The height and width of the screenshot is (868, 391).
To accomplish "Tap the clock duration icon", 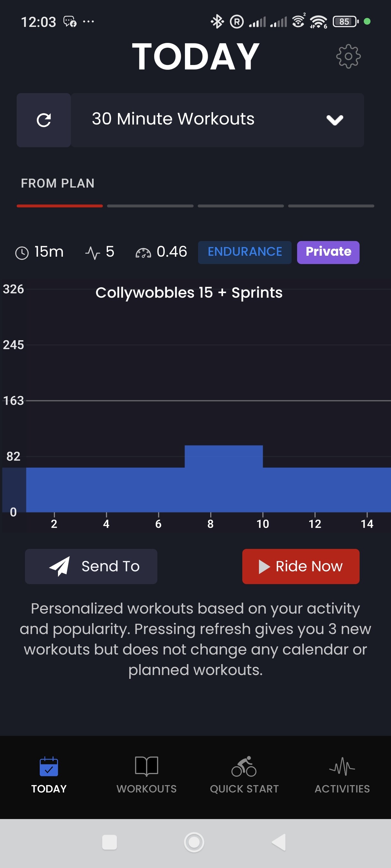I will pyautogui.click(x=22, y=253).
